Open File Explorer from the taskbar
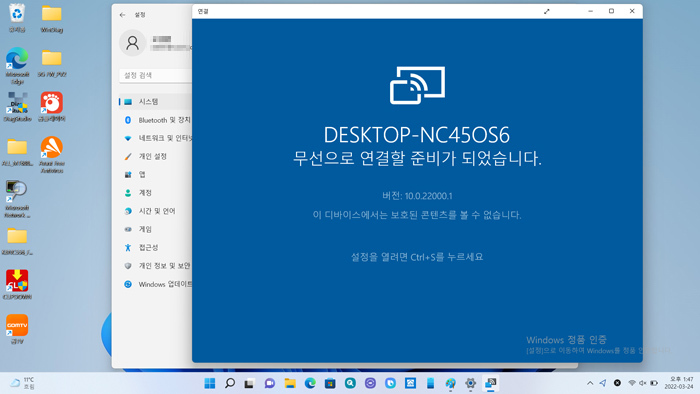Image resolution: width=700 pixels, height=394 pixels. coord(290,383)
